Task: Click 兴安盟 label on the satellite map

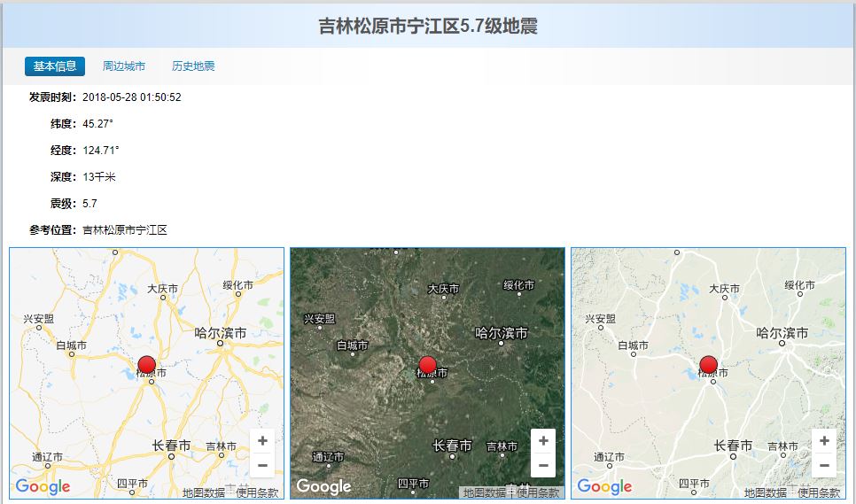Action: point(319,319)
